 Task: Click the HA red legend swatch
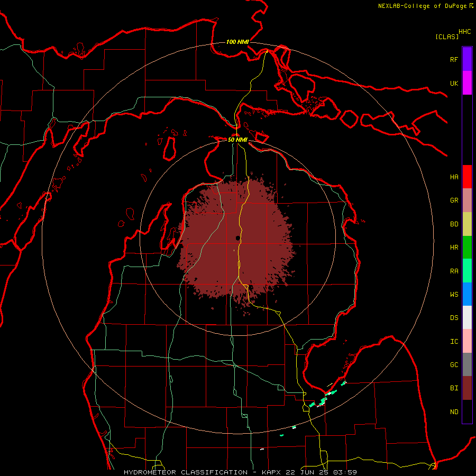click(x=467, y=177)
